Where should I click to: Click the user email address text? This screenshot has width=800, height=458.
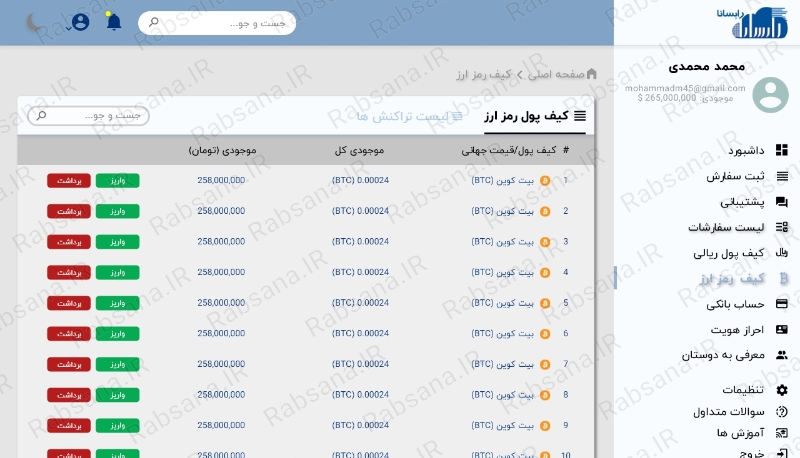click(685, 88)
